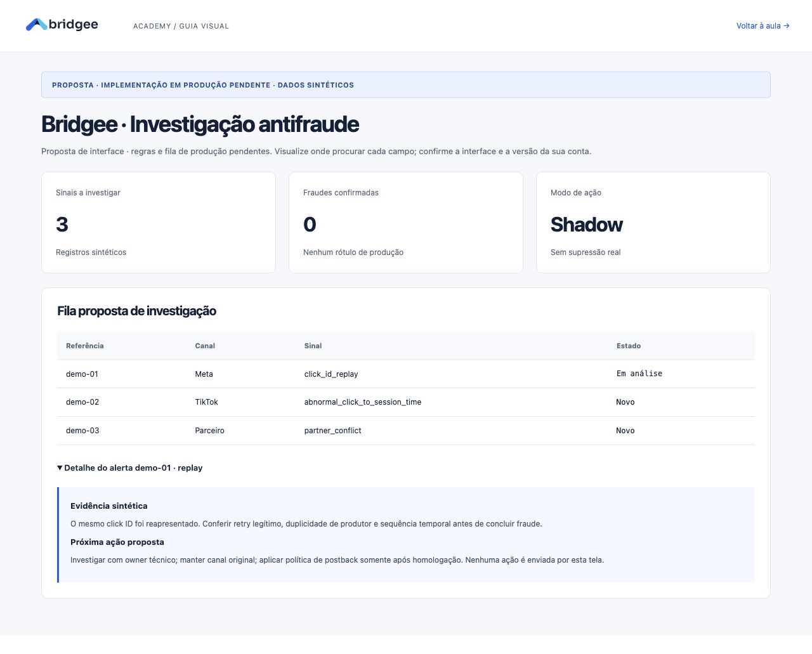Viewport: 812px width, 654px height.
Task: Select the 'demo-01' reference cell
Action: click(x=82, y=374)
